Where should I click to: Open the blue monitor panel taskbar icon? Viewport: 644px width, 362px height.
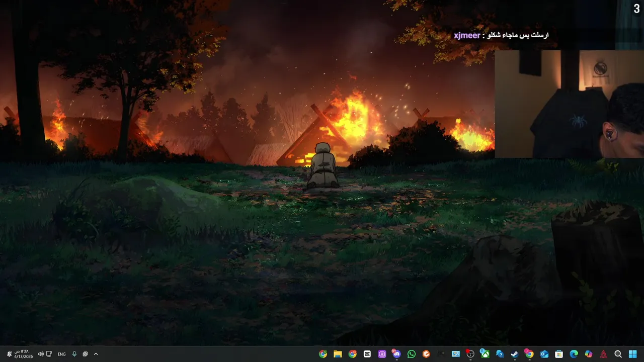click(456, 354)
